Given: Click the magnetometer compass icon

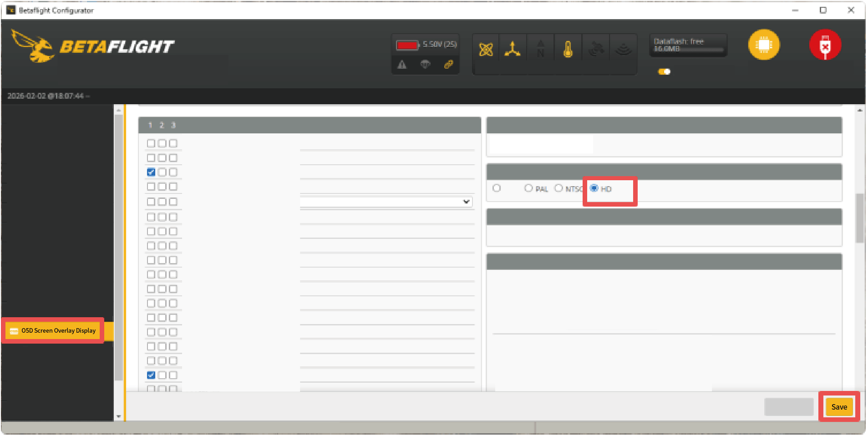Looking at the screenshot, I should [540, 49].
